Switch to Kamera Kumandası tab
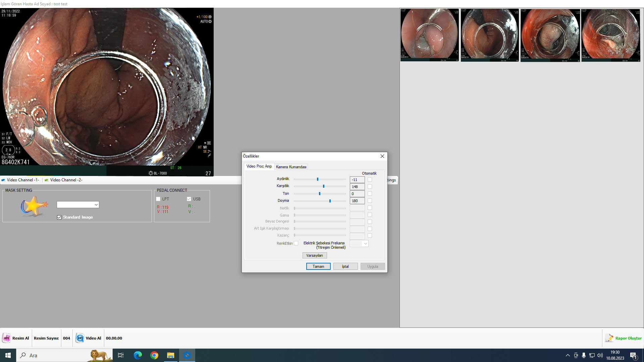Viewport: 644px width, 362px height. point(291,167)
